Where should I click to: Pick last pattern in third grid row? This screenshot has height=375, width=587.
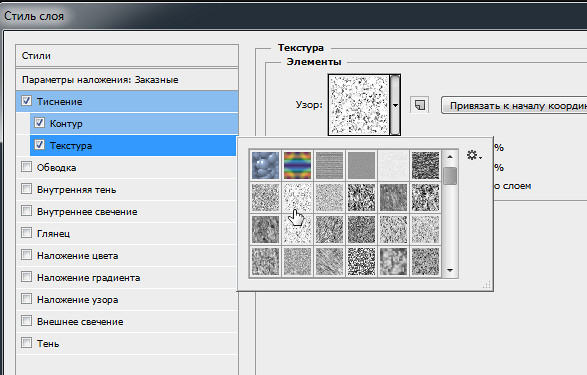(x=425, y=229)
